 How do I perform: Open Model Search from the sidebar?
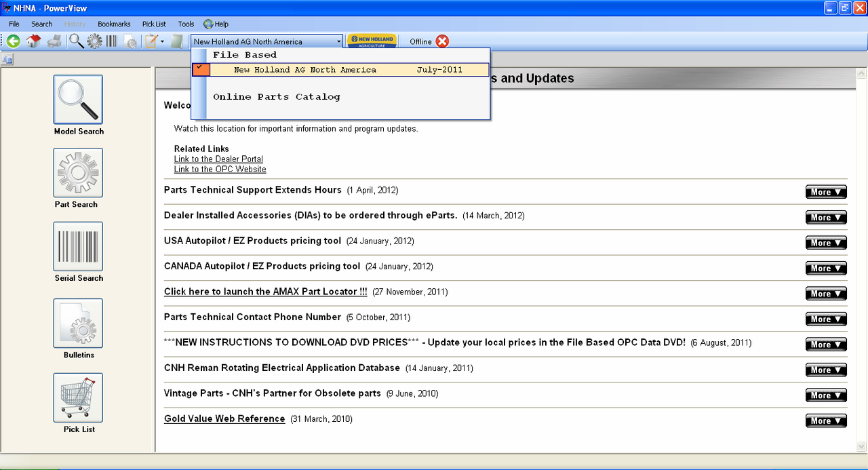click(78, 100)
